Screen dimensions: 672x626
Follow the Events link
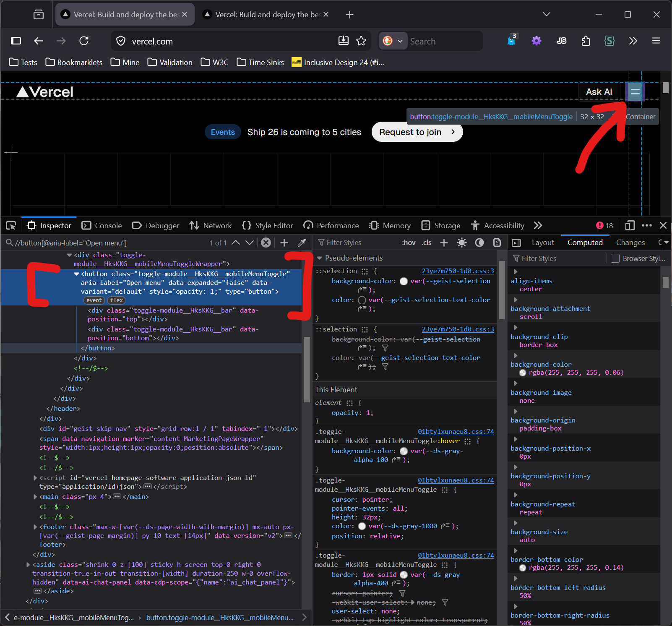click(223, 132)
